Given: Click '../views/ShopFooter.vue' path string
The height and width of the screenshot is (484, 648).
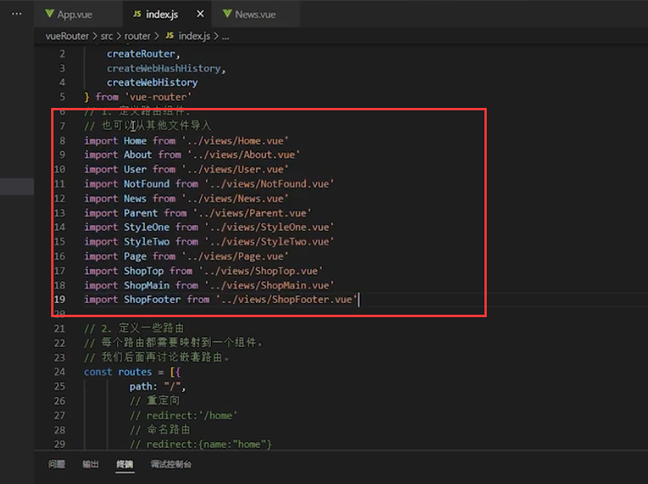Looking at the screenshot, I should click(x=286, y=300).
